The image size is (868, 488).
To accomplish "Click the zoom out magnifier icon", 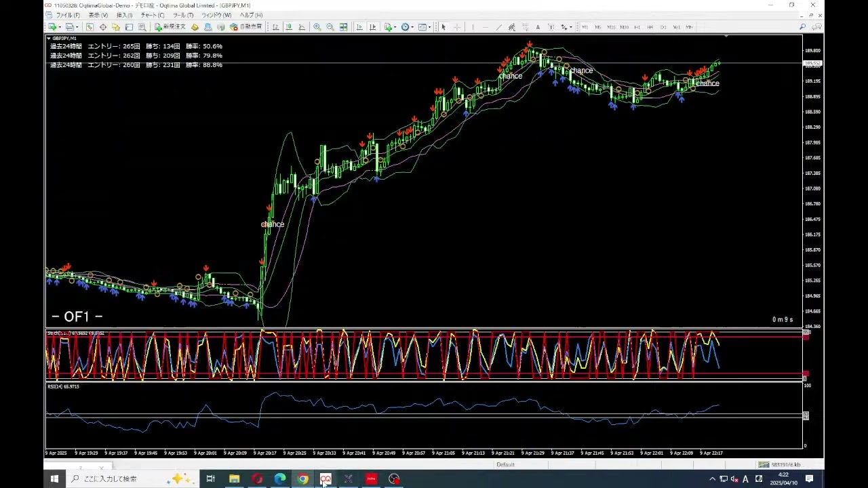I will pos(330,27).
